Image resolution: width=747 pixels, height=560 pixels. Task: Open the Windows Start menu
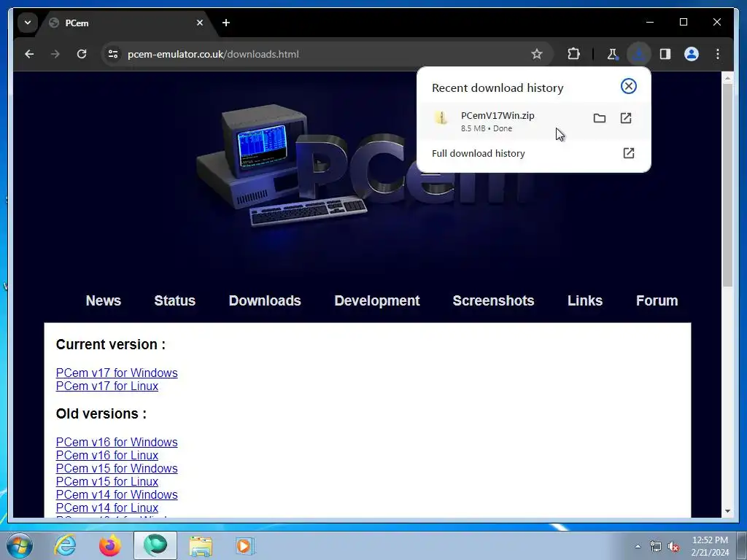click(20, 545)
